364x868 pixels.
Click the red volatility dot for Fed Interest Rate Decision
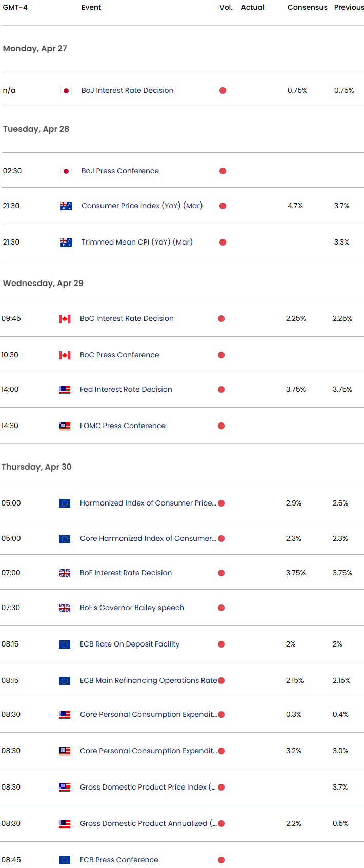(x=221, y=390)
